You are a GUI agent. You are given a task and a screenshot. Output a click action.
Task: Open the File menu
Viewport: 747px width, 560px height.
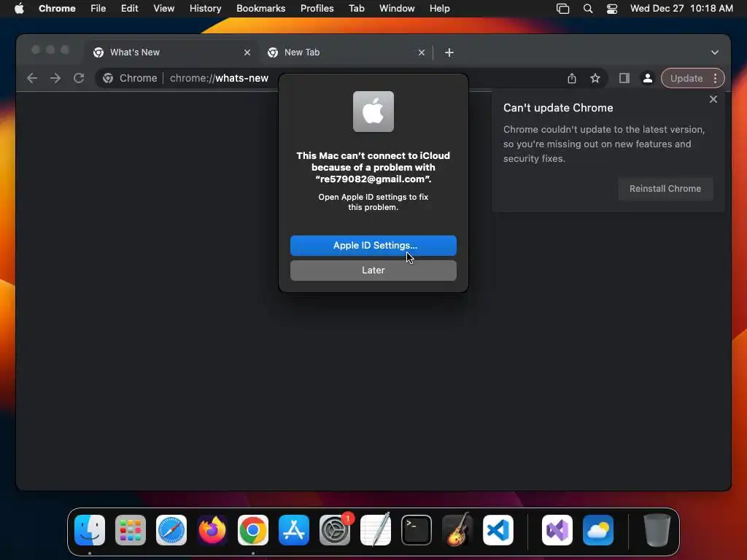(98, 9)
